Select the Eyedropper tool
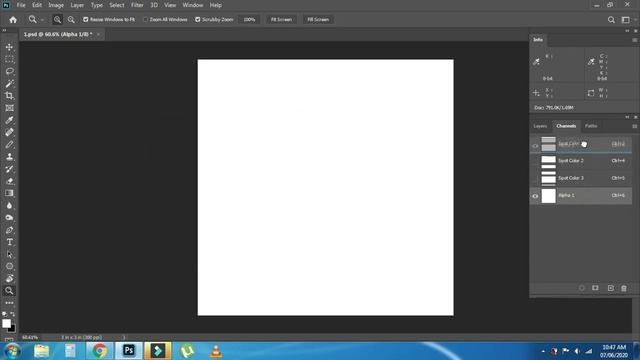This screenshot has height=360, width=640. [x=9, y=120]
